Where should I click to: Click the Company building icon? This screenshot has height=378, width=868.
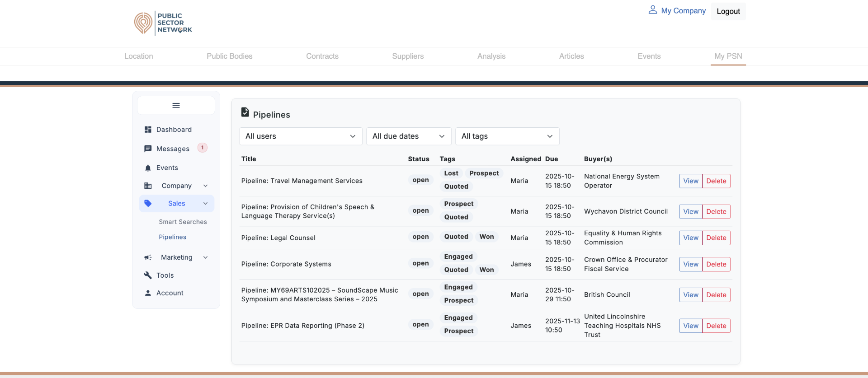click(x=148, y=186)
